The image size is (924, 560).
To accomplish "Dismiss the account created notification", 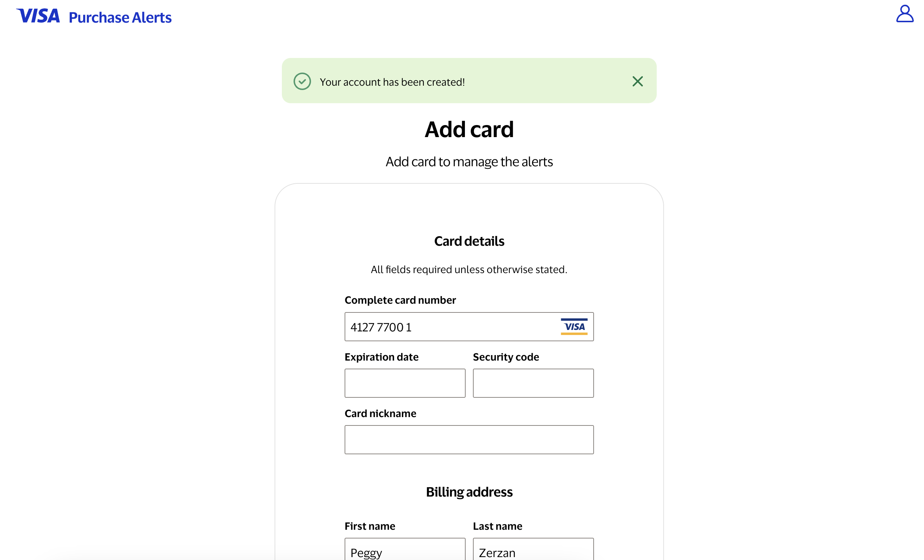I will point(637,81).
